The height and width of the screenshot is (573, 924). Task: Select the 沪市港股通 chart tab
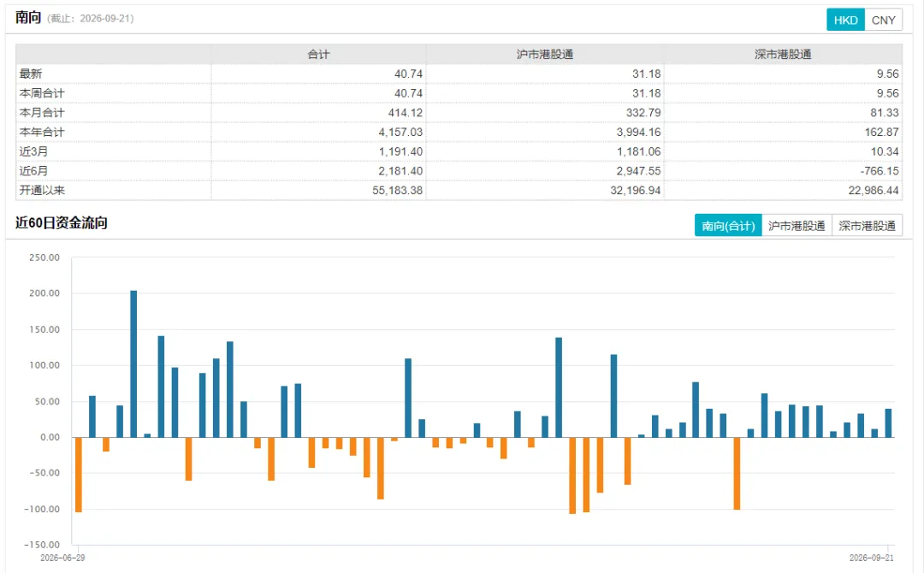pyautogui.click(x=797, y=226)
